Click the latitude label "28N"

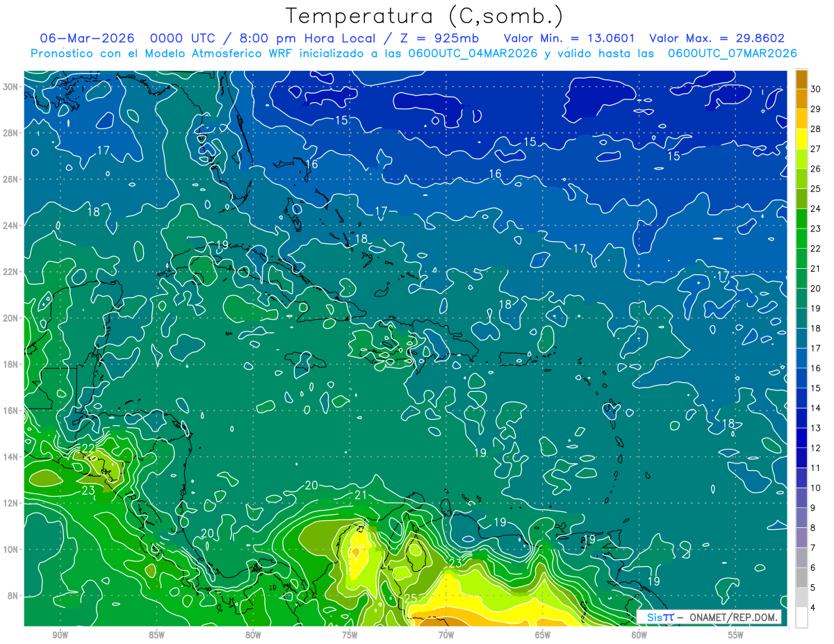(10, 133)
